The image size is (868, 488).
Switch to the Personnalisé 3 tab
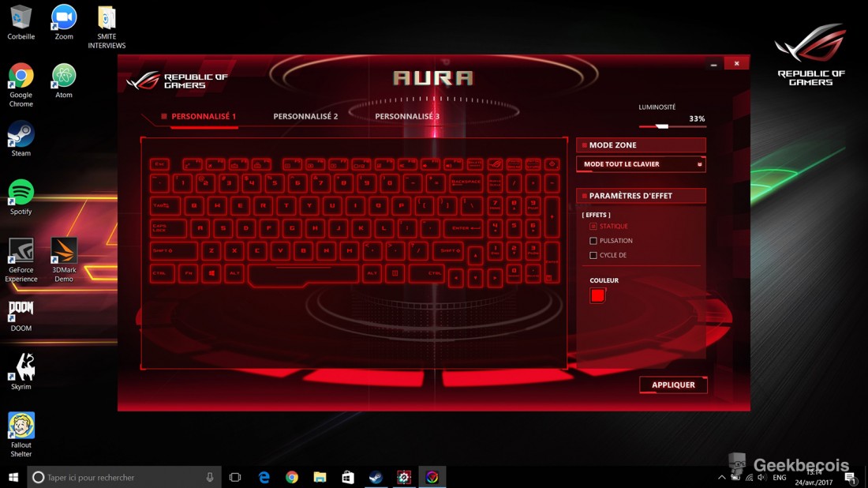point(407,117)
